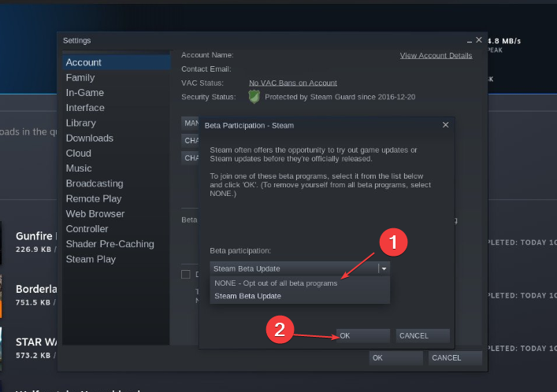This screenshot has width=557, height=392.
Task: Click OK in the Settings window
Action: [x=396, y=358]
